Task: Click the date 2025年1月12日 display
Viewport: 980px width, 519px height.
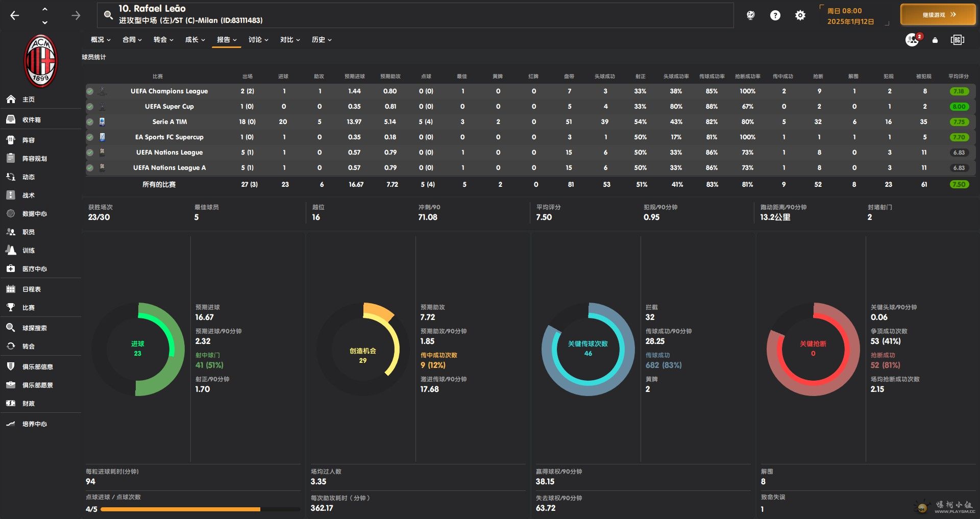Action: pyautogui.click(x=850, y=22)
